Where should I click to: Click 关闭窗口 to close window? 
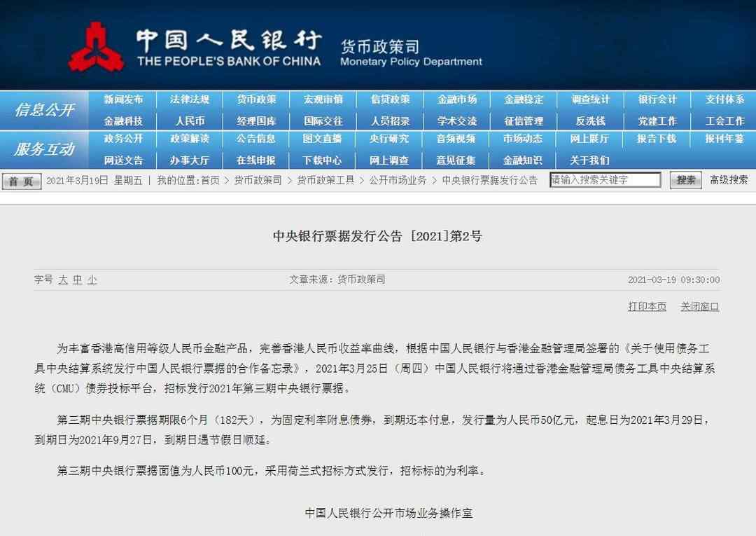(699, 306)
